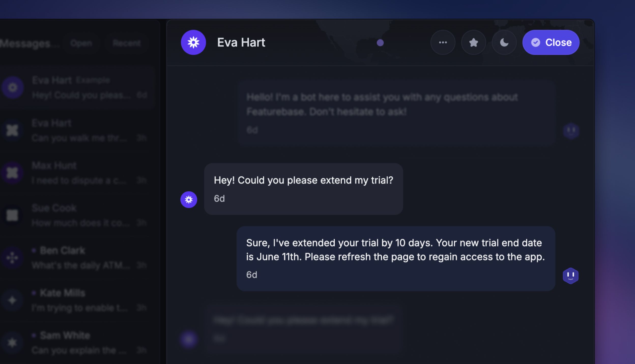This screenshot has width=635, height=364.
Task: Close the conversation with Close button
Action: (551, 42)
